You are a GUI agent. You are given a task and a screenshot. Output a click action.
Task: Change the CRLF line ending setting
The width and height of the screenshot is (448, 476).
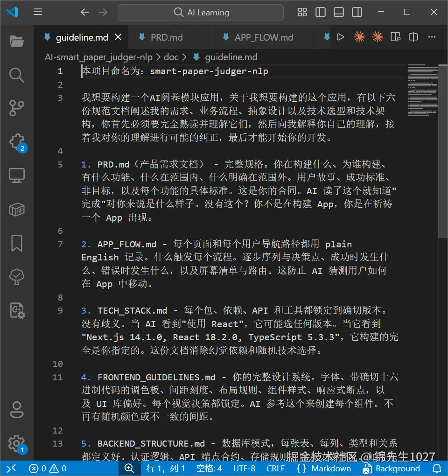pos(275,469)
